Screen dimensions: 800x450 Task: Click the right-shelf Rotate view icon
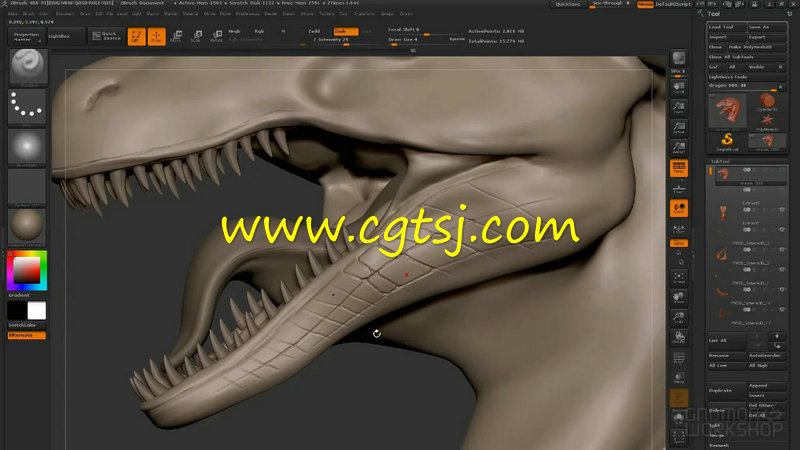click(679, 337)
